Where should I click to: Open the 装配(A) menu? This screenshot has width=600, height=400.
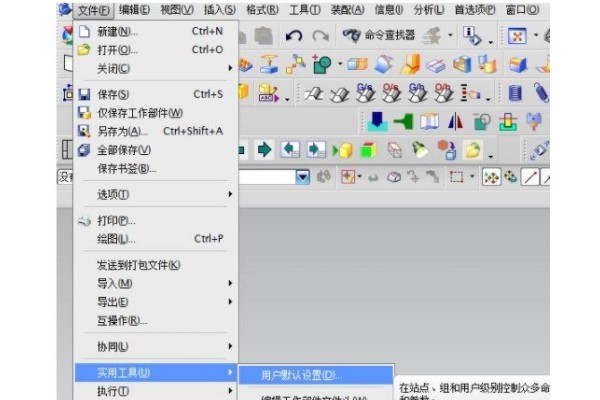(x=347, y=10)
